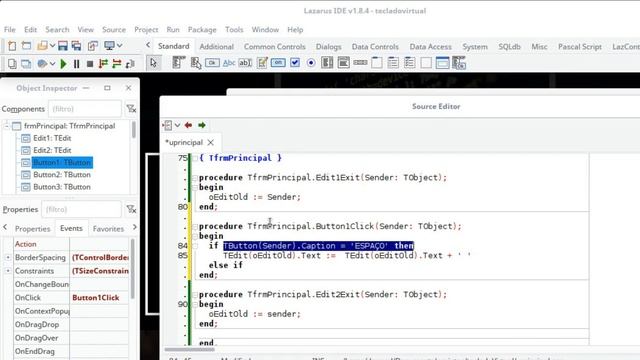Pick TActionList component from palette
The width and height of the screenshot is (640, 360).
(459, 63)
